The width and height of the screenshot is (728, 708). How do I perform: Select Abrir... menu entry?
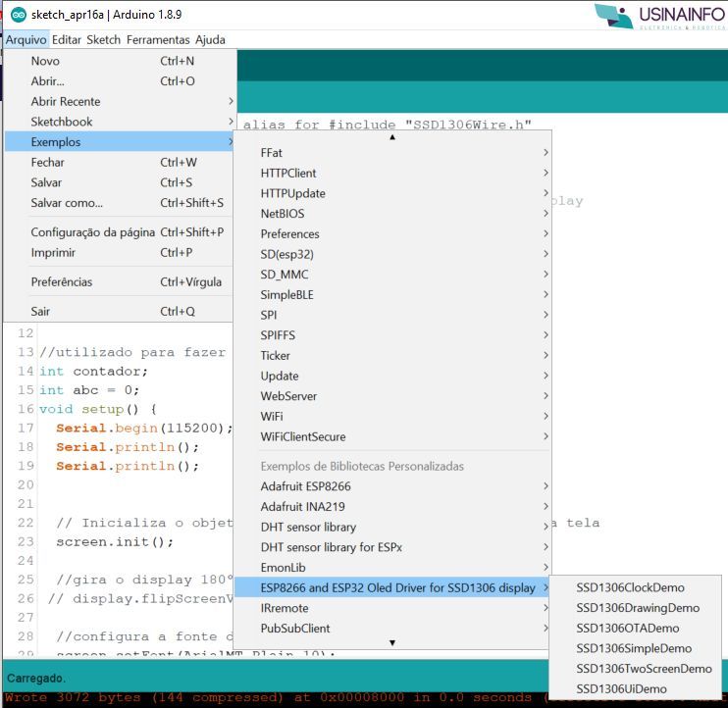pyautogui.click(x=119, y=81)
